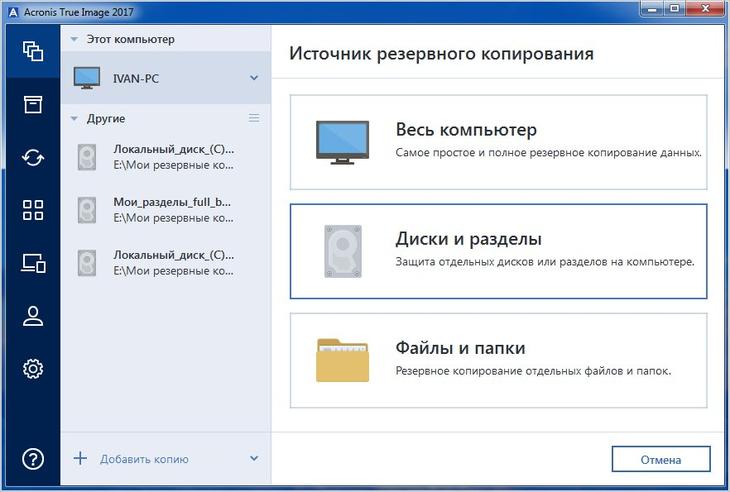Screen dimensions: 730x492
Task: Click the Файлы и папки folder icon
Action: pyautogui.click(x=343, y=360)
